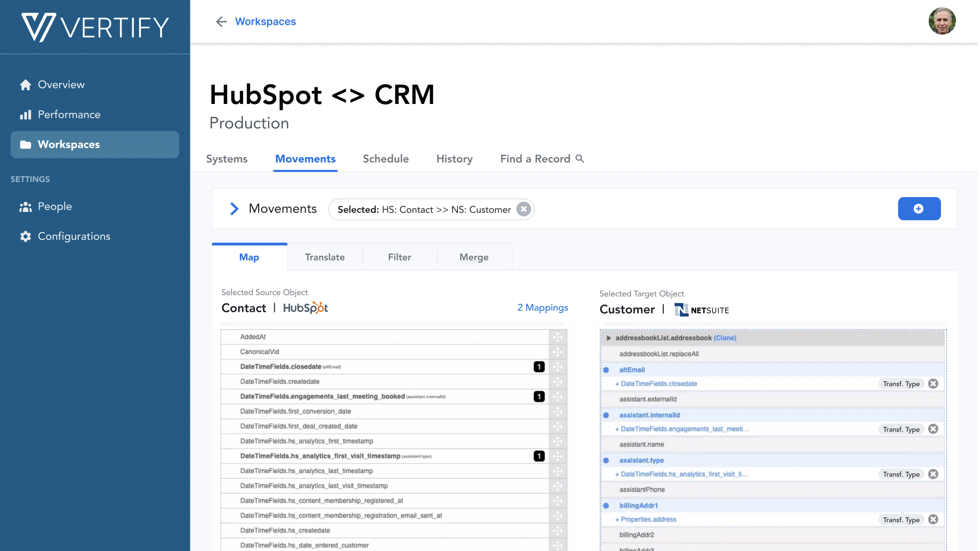Viewport: 980px width, 551px height.
Task: Open the Overview section via the home icon
Action: click(x=25, y=84)
